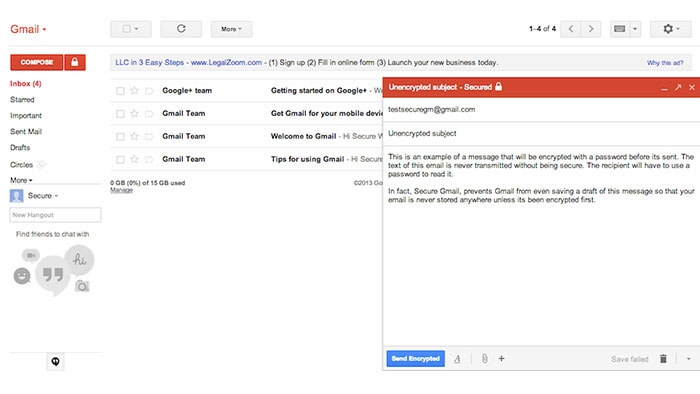700x394 pixels.
Task: Click the Save failed status text
Action: coord(629,359)
